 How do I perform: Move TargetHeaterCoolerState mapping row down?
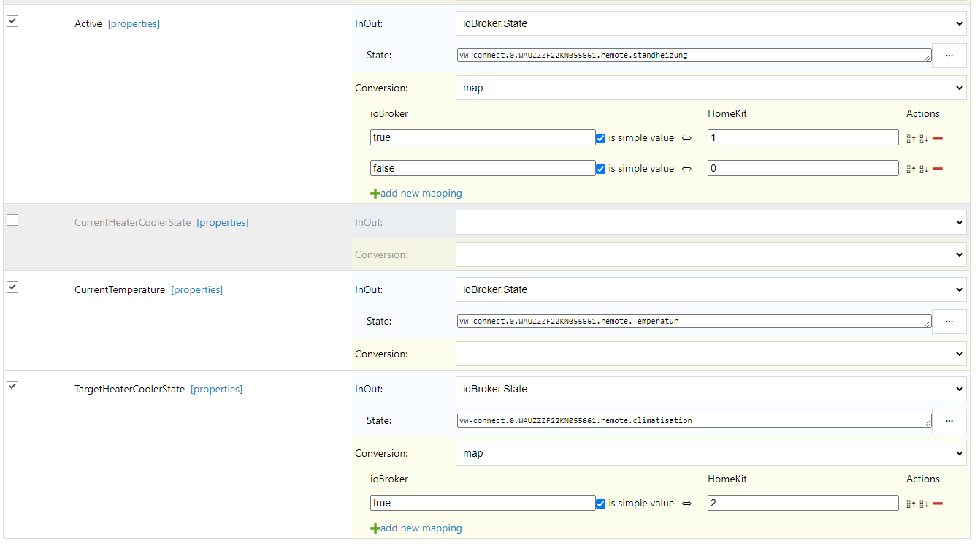tap(924, 504)
